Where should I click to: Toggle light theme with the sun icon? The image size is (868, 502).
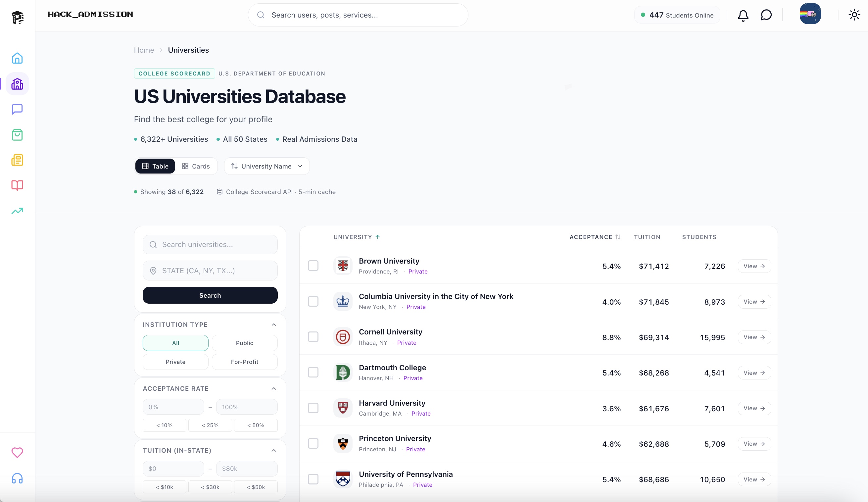click(x=854, y=15)
